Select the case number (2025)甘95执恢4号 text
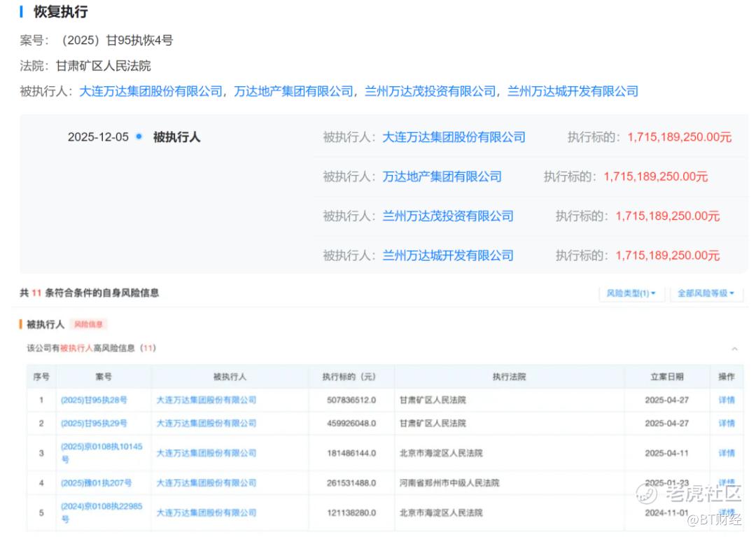 (x=117, y=40)
